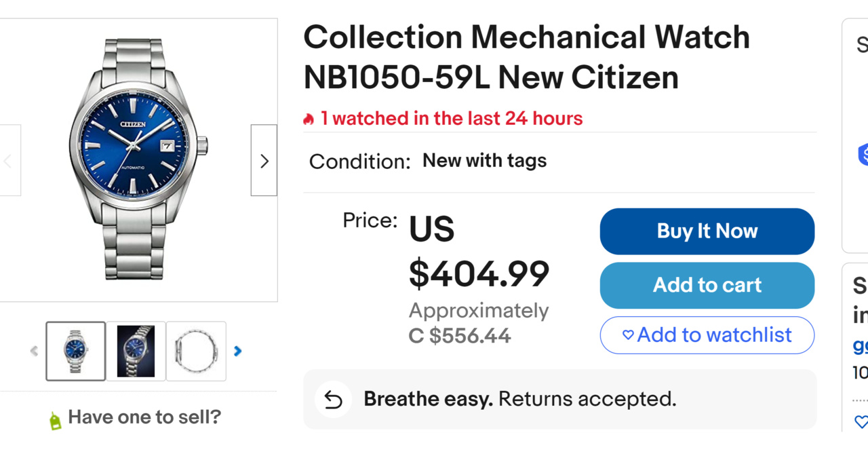Select the dark-background watch thumbnail
Screen dimensions: 868x458
(x=136, y=351)
